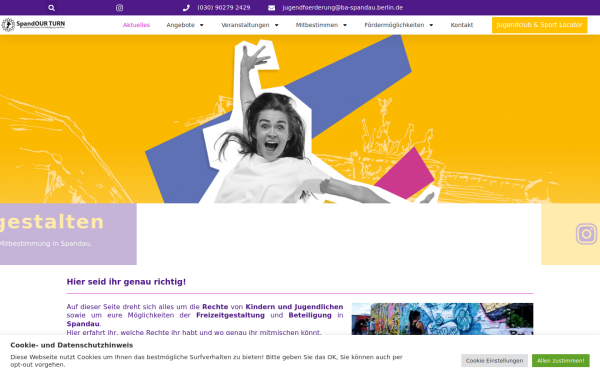Click the phone handset icon
The width and height of the screenshot is (600, 375).
pos(186,8)
